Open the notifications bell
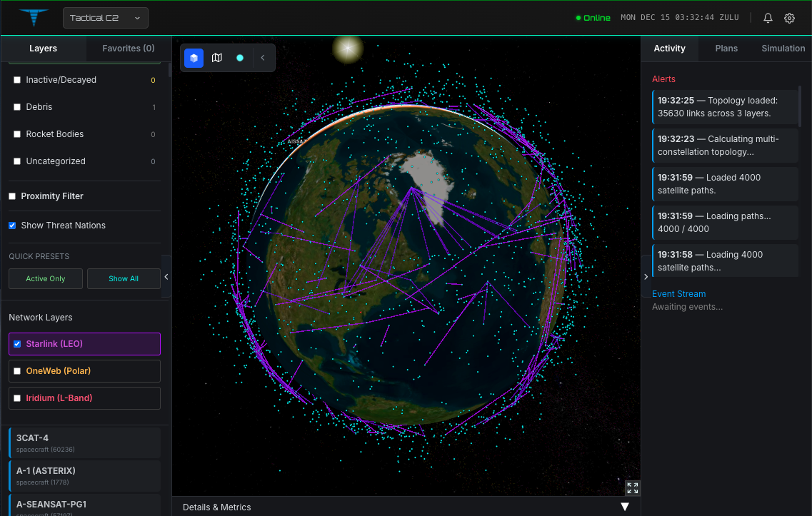Viewport: 812px width, 516px height. point(768,18)
